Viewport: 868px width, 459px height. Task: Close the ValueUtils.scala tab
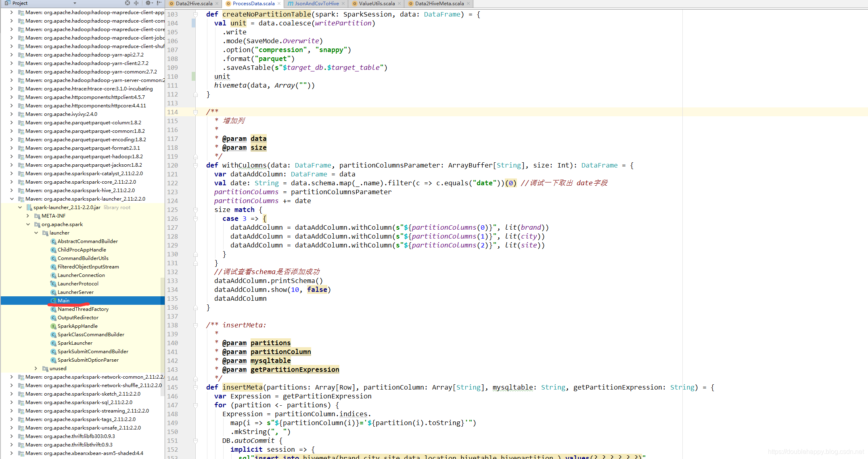coord(399,4)
